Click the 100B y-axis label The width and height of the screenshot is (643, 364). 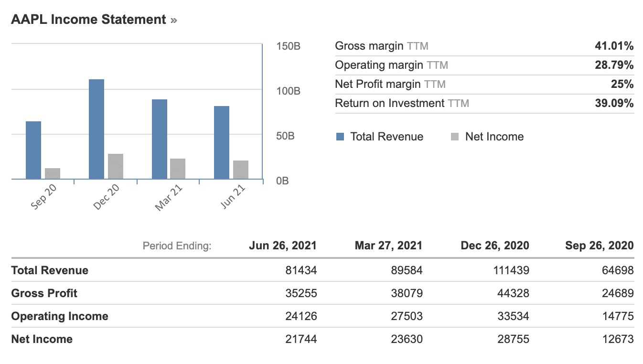pyautogui.click(x=289, y=91)
